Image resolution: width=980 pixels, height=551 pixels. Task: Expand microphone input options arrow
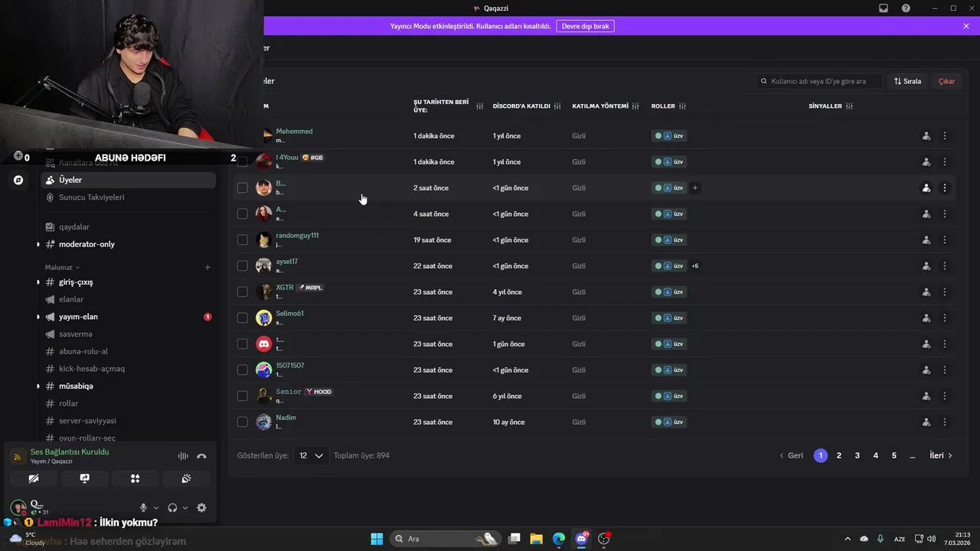click(156, 507)
